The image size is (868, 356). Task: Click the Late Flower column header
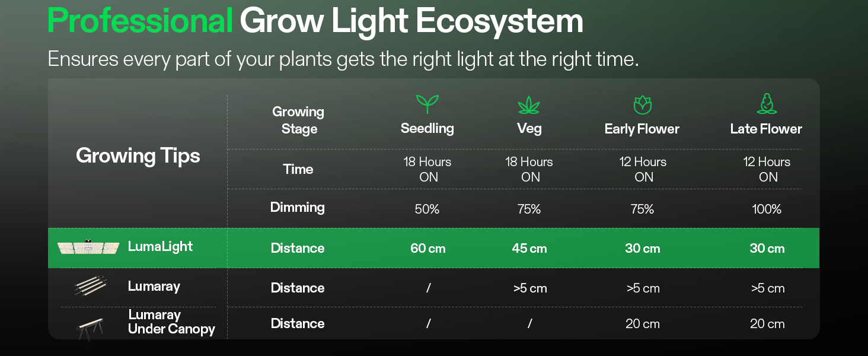[x=766, y=129]
